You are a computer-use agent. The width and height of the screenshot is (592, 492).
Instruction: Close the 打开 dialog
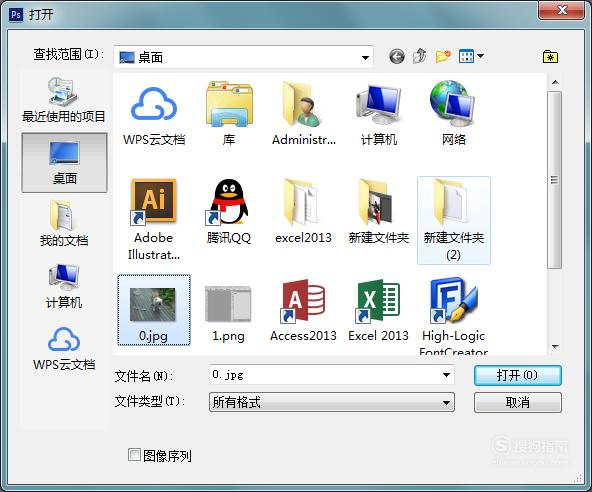click(x=562, y=10)
